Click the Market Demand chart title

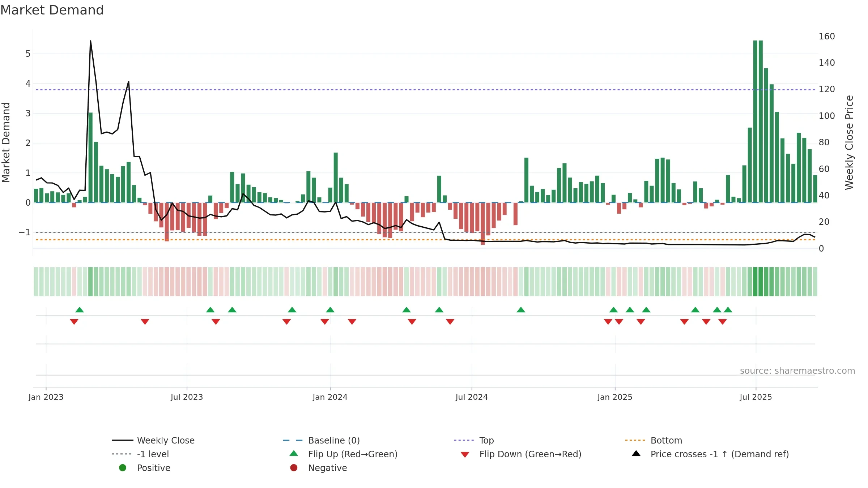pyautogui.click(x=52, y=10)
